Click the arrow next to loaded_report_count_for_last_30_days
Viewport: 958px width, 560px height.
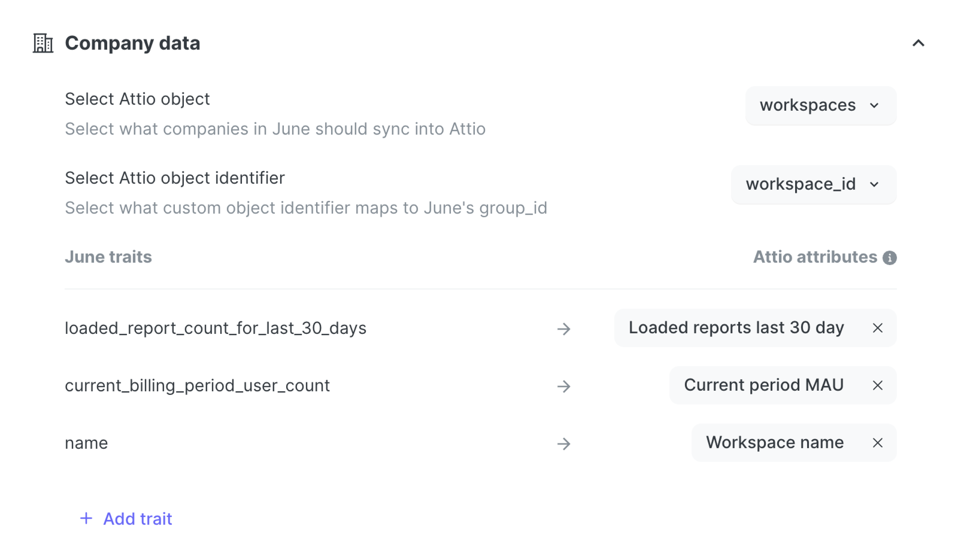pos(563,329)
